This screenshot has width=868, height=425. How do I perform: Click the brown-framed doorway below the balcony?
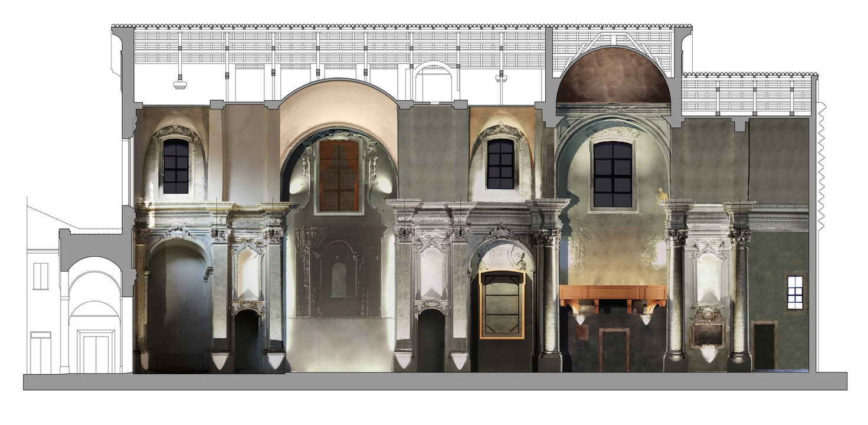coord(614,349)
